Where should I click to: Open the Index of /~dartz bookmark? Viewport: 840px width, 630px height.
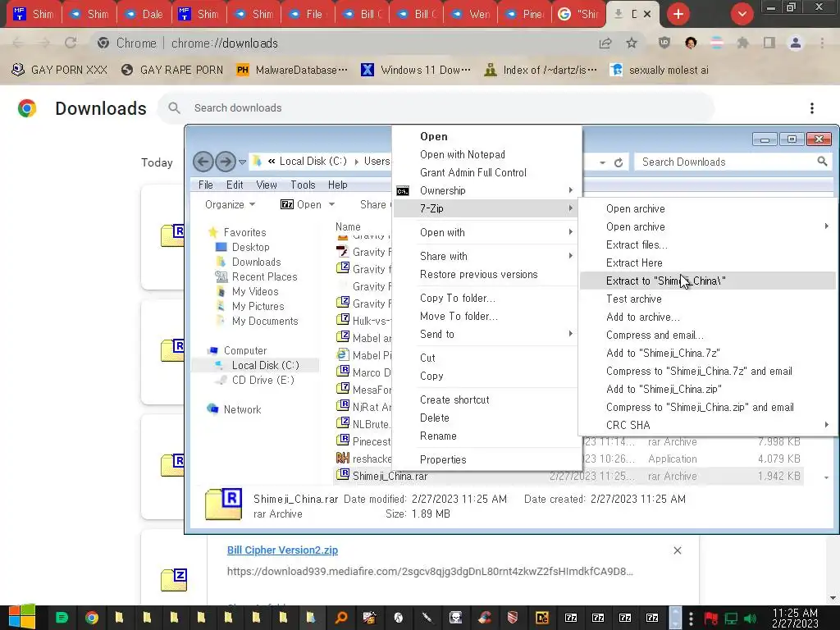coord(541,71)
